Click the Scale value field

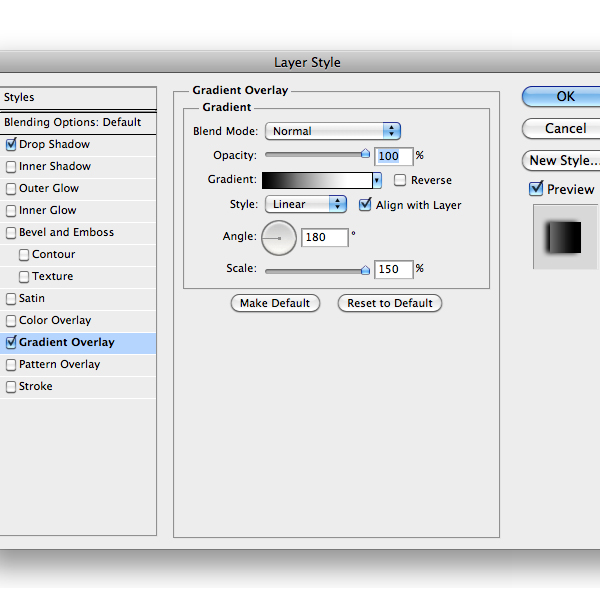[x=393, y=269]
